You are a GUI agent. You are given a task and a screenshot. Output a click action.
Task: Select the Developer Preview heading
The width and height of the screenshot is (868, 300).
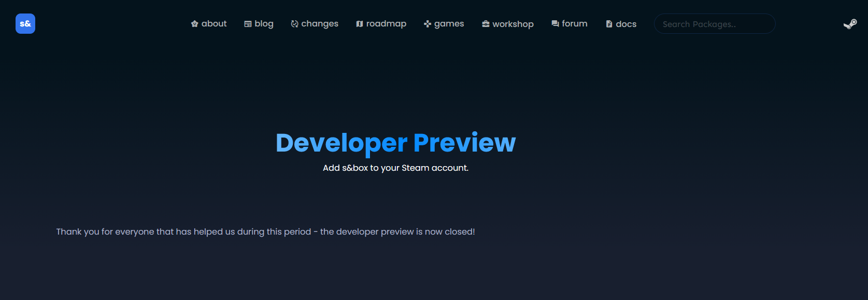coord(395,143)
